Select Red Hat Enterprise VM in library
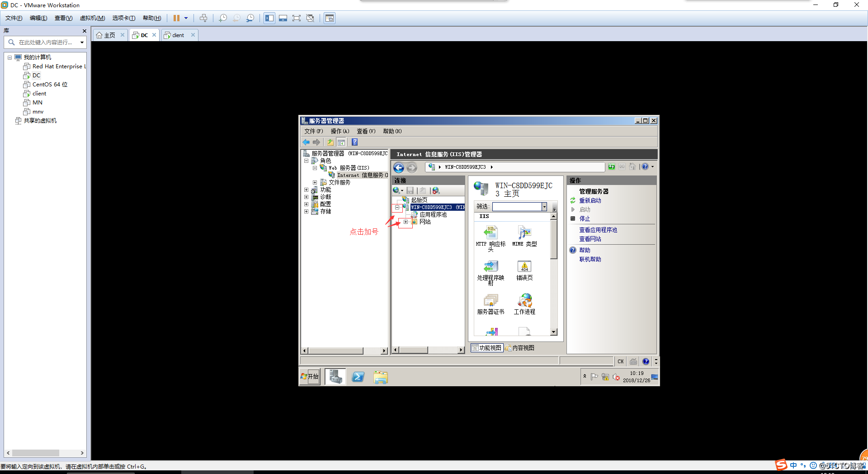868x474 pixels. [x=59, y=66]
